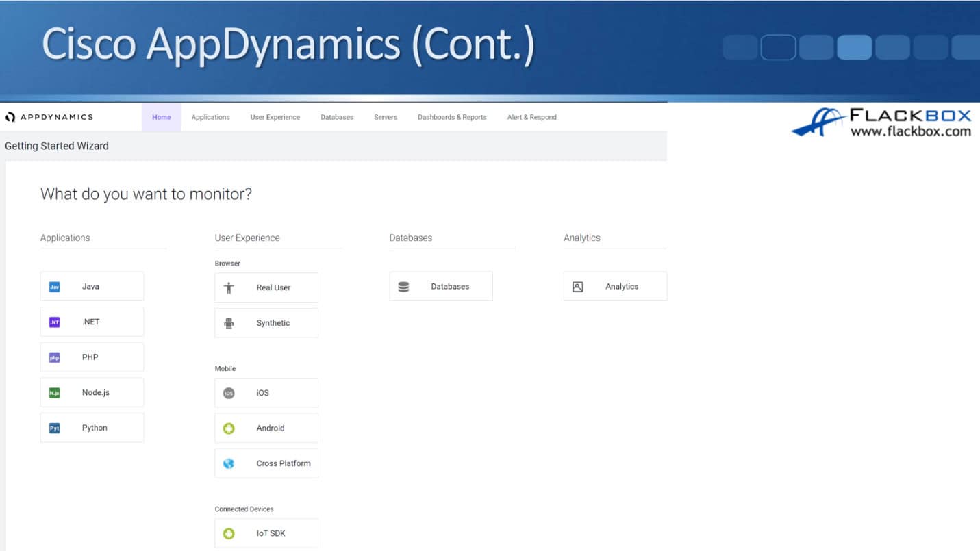Screen dimensions: 980x551
Task: Open the User Experience menu tab
Action: point(275,117)
